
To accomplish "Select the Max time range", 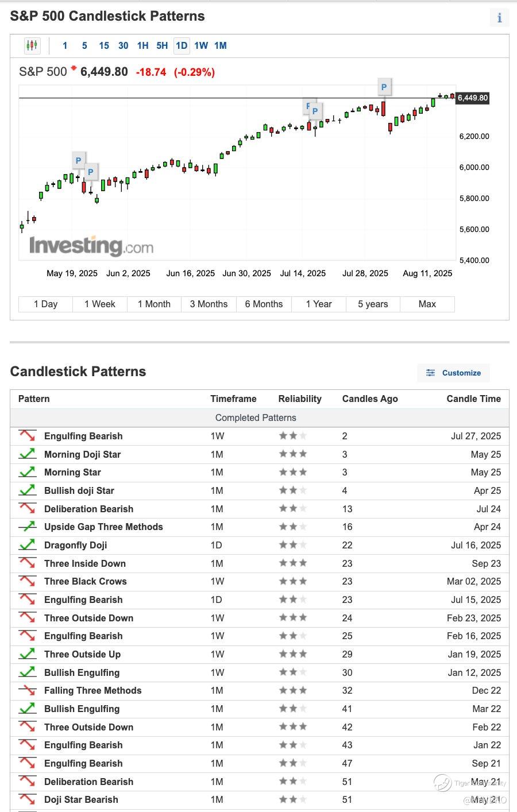I will tap(427, 304).
